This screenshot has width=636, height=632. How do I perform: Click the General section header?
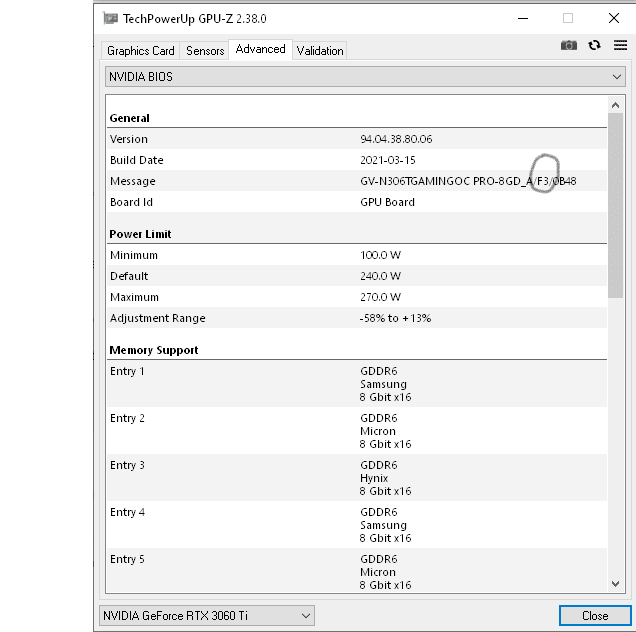click(x=129, y=118)
